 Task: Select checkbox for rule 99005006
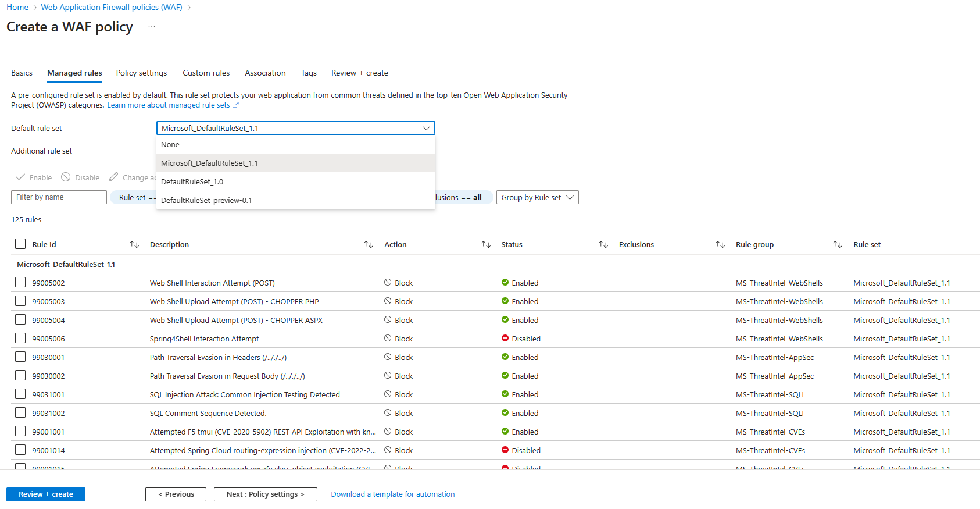(20, 338)
